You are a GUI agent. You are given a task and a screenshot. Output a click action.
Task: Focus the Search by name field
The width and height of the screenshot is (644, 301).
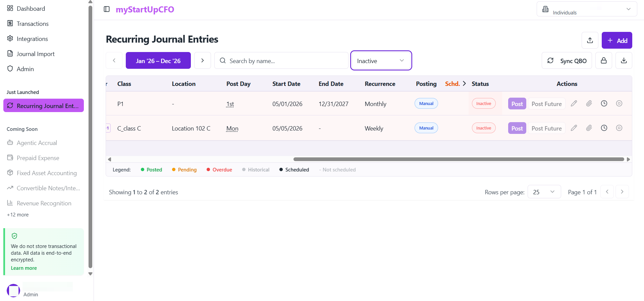[281, 60]
